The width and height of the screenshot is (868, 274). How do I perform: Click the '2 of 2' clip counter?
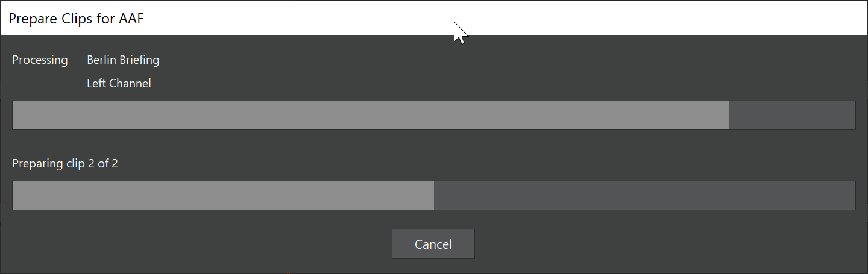[103, 163]
